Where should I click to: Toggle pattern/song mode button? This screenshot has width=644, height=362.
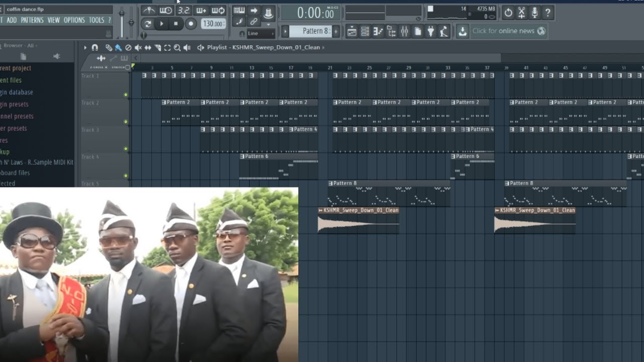(147, 24)
